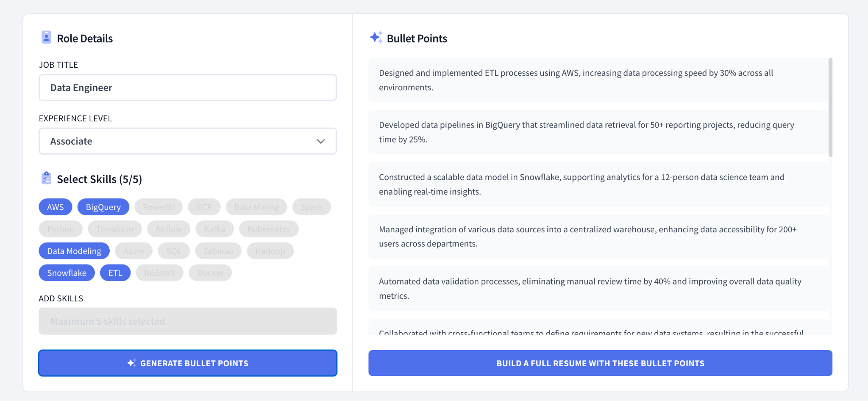Click the chevron arrow beside Associate

(321, 141)
